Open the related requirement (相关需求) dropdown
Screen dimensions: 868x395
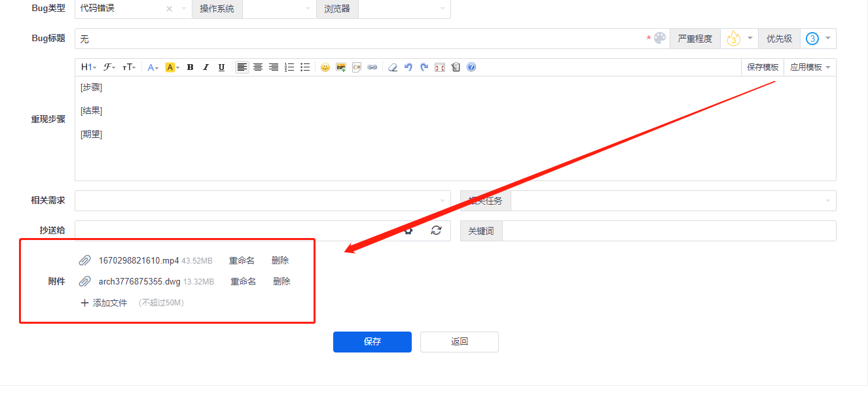click(262, 201)
